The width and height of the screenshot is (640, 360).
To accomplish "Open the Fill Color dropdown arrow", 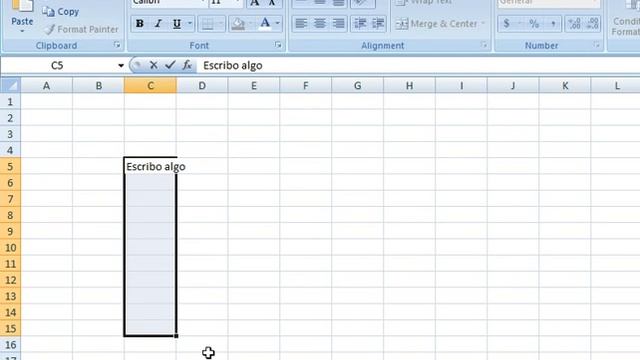I will point(251,24).
